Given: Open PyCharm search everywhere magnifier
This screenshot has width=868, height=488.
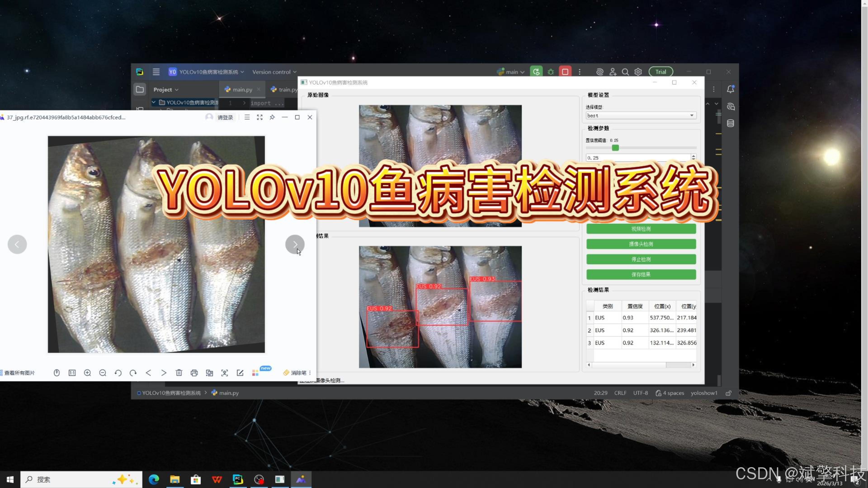Looking at the screenshot, I should pyautogui.click(x=625, y=72).
